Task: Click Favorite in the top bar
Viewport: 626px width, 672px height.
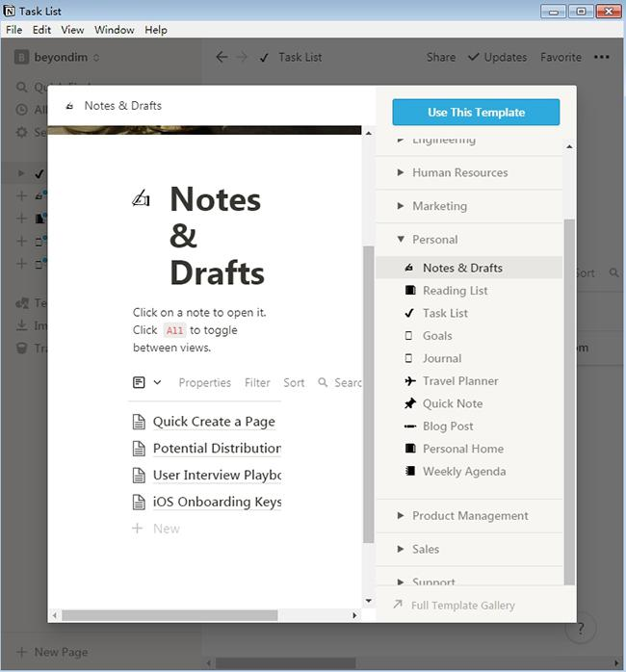Action: tap(561, 57)
